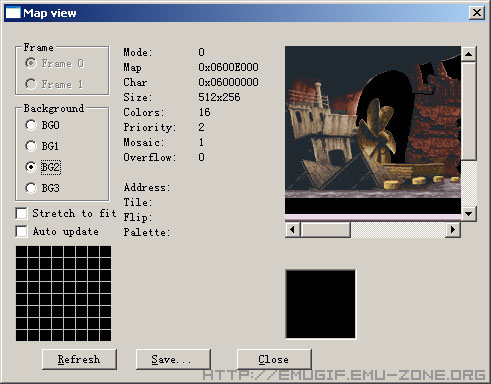Enable the Stretch to fit checkbox
Screen dimensions: 491x384
point(21,213)
